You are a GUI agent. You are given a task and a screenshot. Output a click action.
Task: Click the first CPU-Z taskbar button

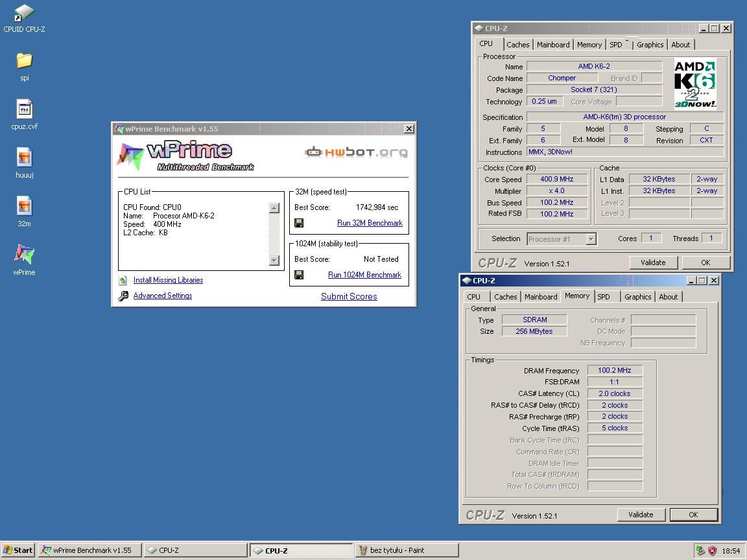click(195, 550)
